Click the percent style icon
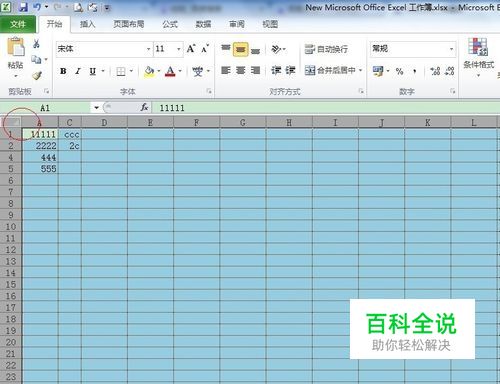 (x=399, y=71)
